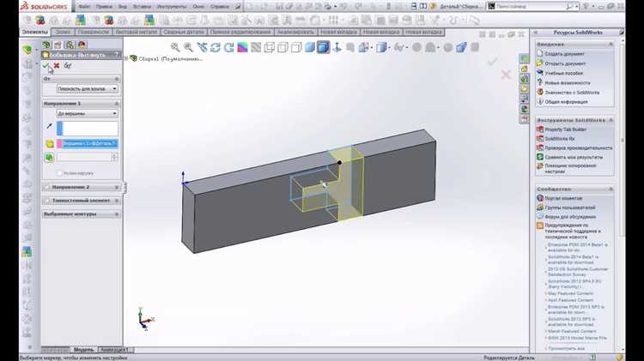Open the От start condition dropdown
This screenshot has height=361, width=644.
click(87, 88)
